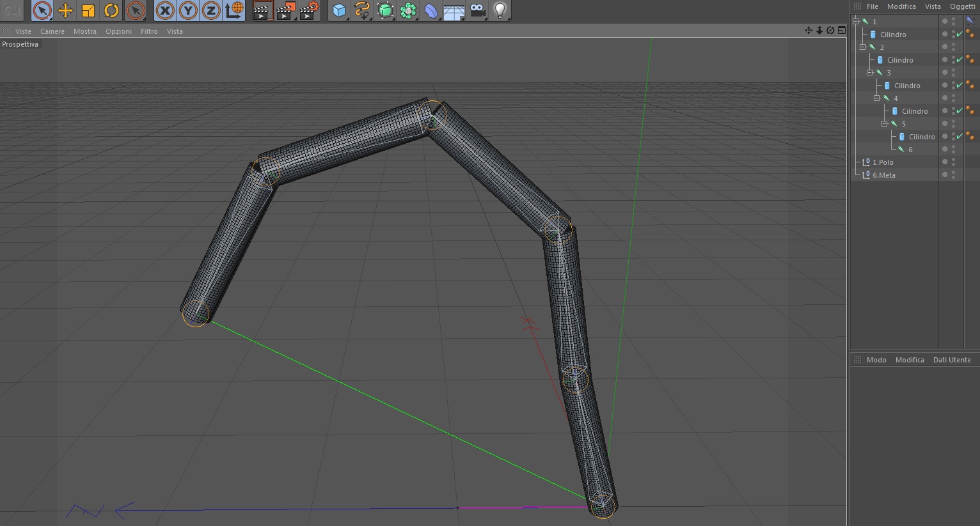Collapse joint 5 in the object tree
Screen dimensions: 980x526
pyautogui.click(x=885, y=123)
